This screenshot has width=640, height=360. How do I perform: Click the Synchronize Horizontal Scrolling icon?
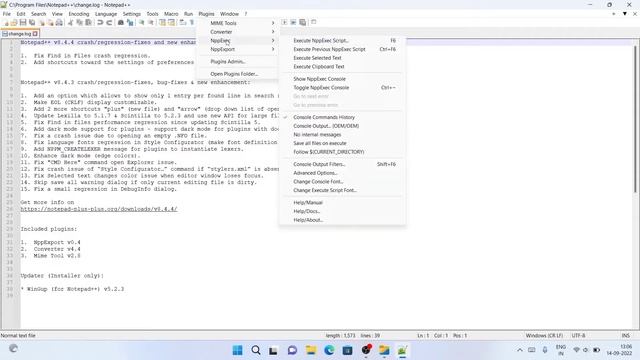(171, 22)
